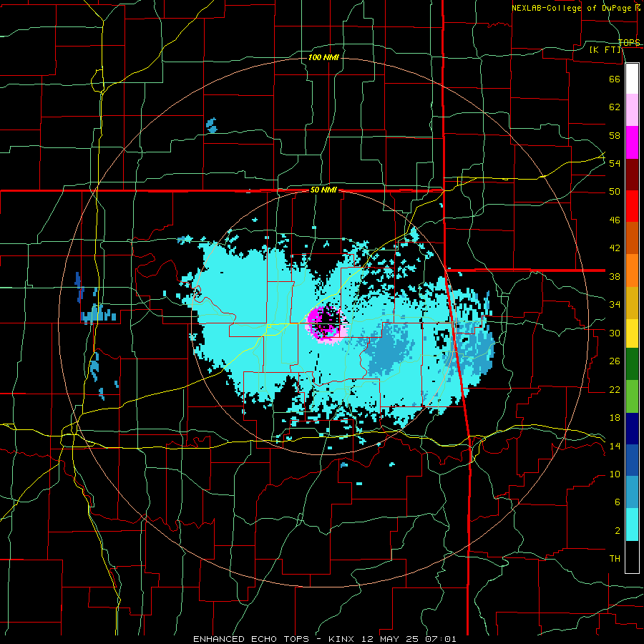Viewport: 644px width, 644px height.
Task: Click the "TH" threshold legend label
Action: tap(615, 559)
